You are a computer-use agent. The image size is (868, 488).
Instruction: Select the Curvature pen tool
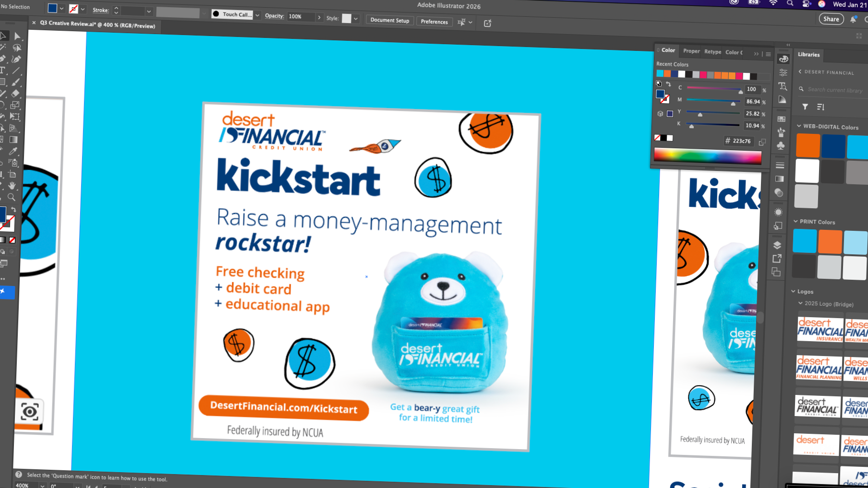click(x=16, y=59)
